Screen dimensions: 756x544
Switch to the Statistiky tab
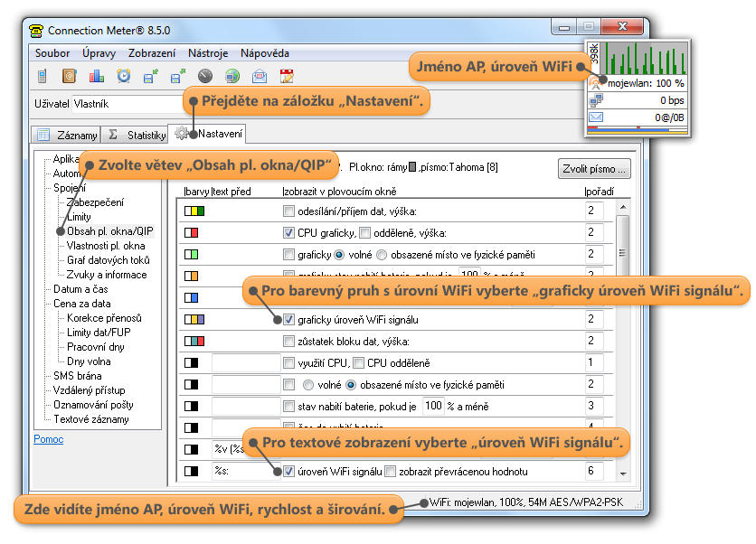click(x=135, y=135)
